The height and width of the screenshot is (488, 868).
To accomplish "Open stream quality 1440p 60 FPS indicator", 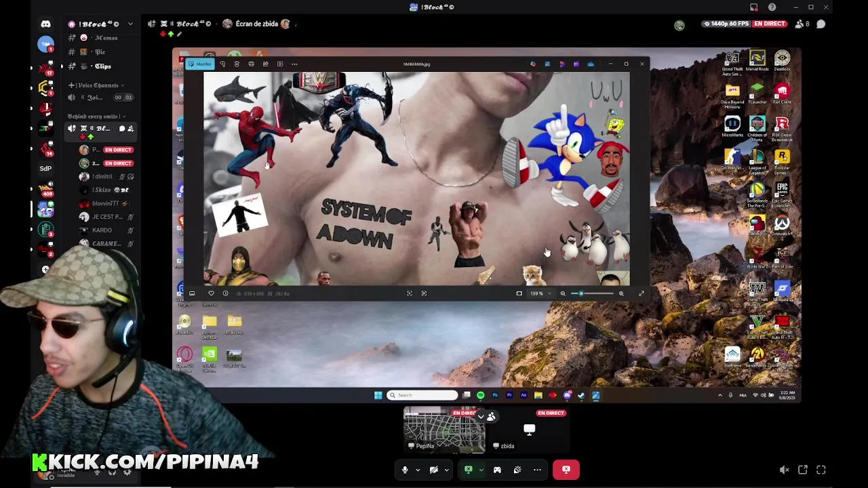I will tap(726, 24).
